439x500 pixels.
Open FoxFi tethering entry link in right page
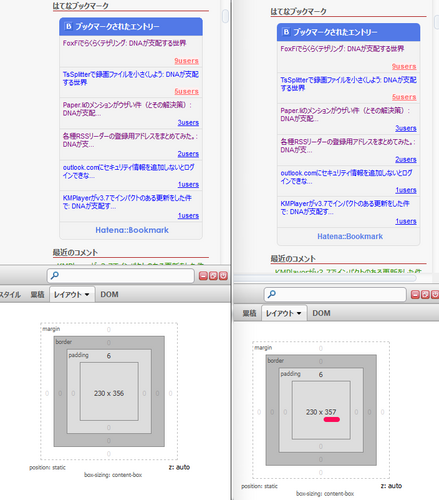coord(342,49)
